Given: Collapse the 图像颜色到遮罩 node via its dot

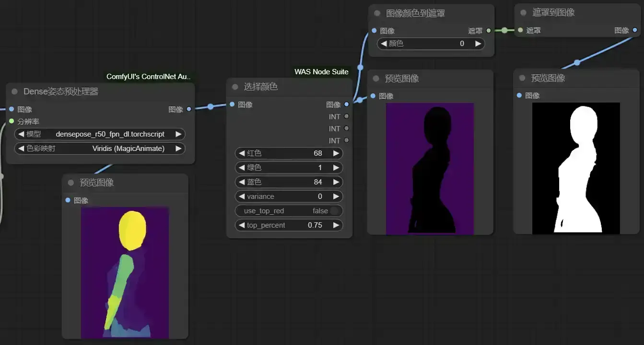Looking at the screenshot, I should [377, 13].
